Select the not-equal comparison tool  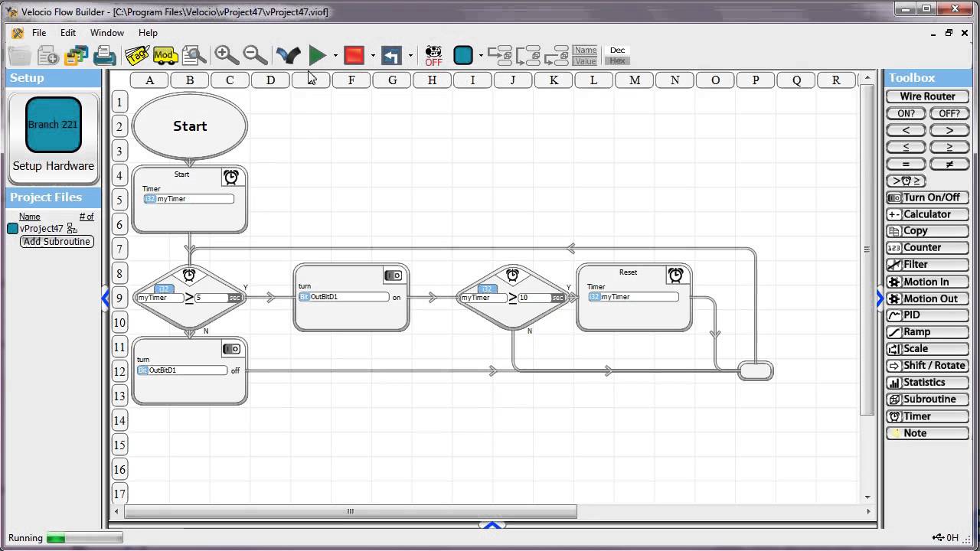pos(949,164)
